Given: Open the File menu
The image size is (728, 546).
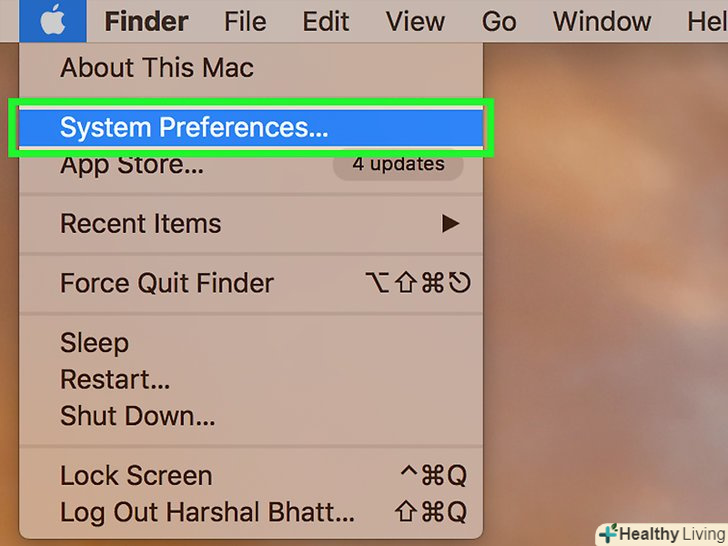Looking at the screenshot, I should point(245,21).
